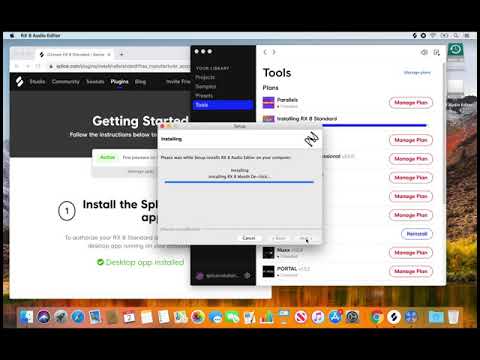Go forward in Splice app using right chevron
480x360 pixels.
click(x=274, y=52)
